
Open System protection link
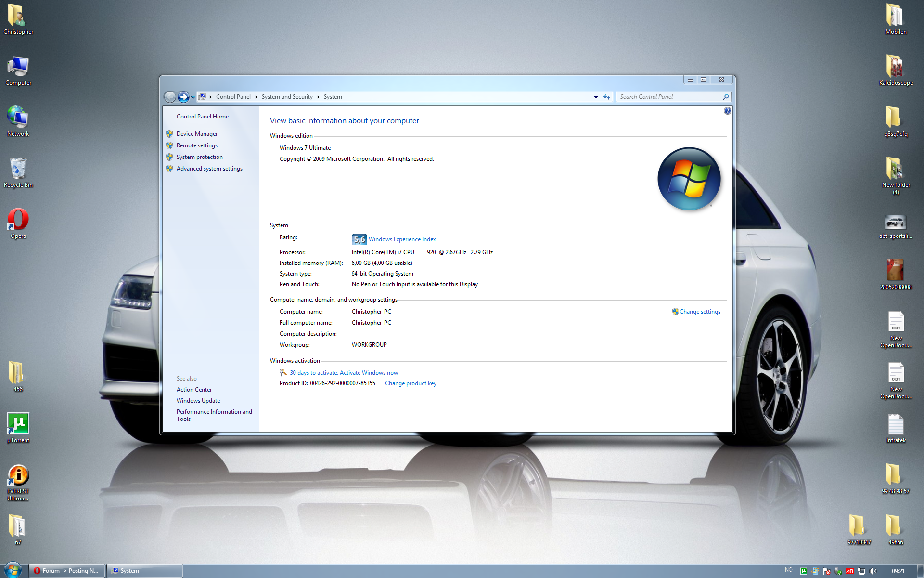pyautogui.click(x=199, y=157)
